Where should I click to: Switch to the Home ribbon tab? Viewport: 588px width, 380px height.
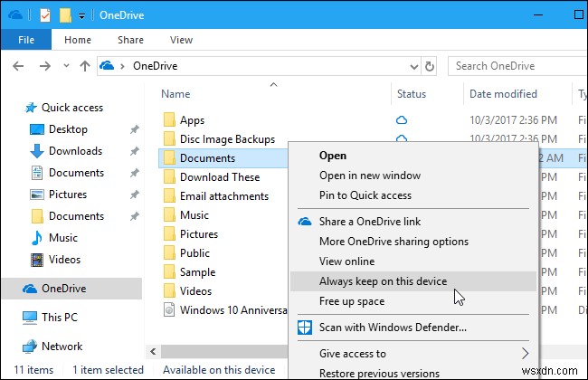[78, 40]
